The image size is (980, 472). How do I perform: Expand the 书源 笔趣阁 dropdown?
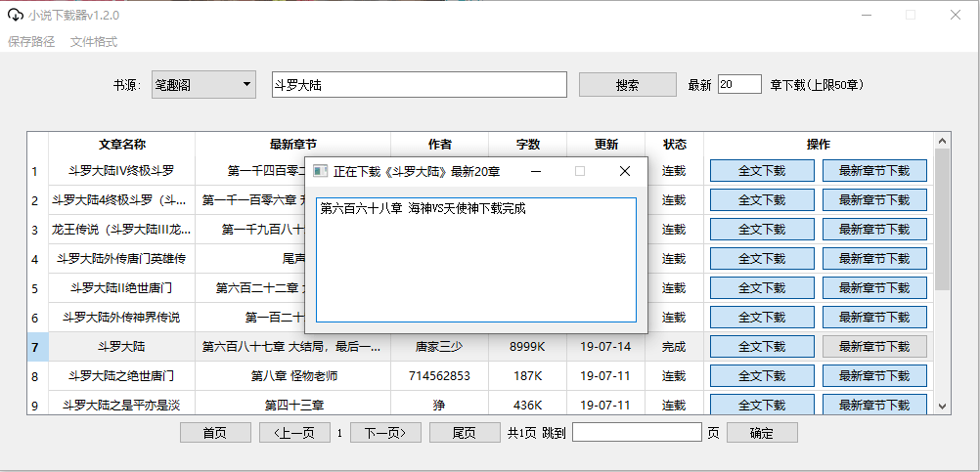pyautogui.click(x=245, y=85)
